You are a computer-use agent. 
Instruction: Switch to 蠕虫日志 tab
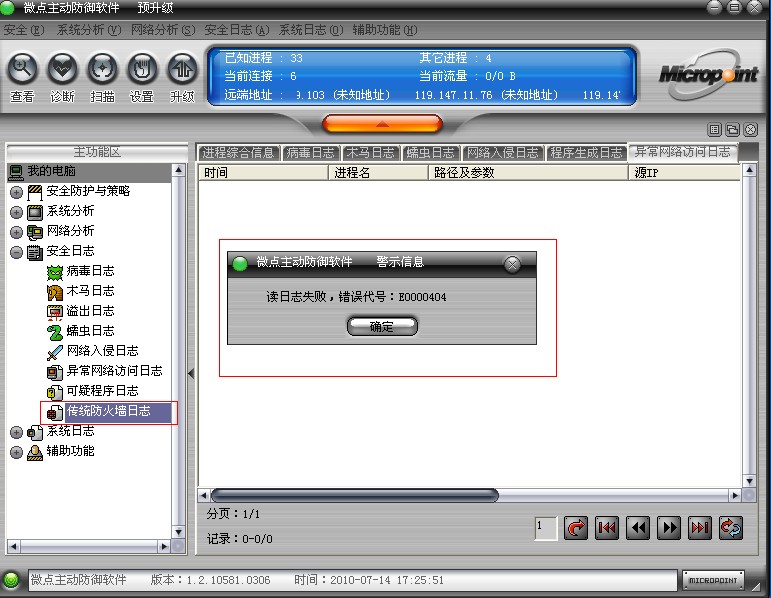431,153
